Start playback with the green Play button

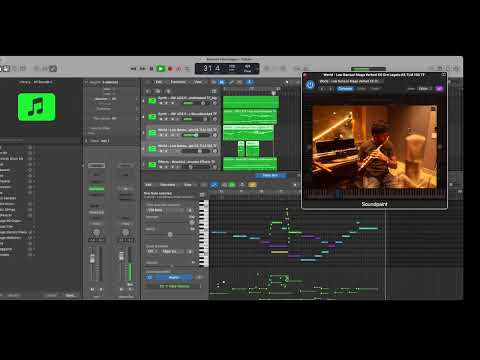click(161, 69)
